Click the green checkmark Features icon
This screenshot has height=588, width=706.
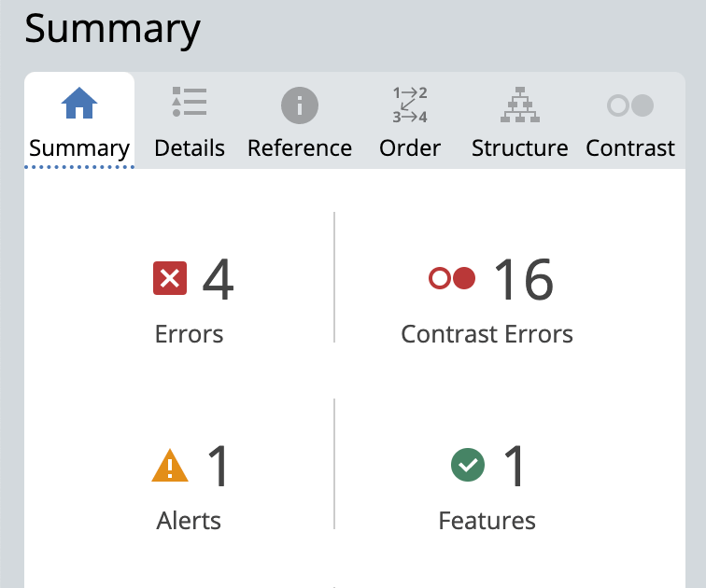click(467, 465)
